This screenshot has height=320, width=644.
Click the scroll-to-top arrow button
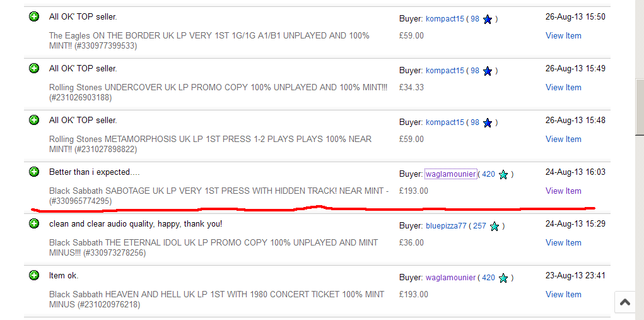(x=624, y=302)
